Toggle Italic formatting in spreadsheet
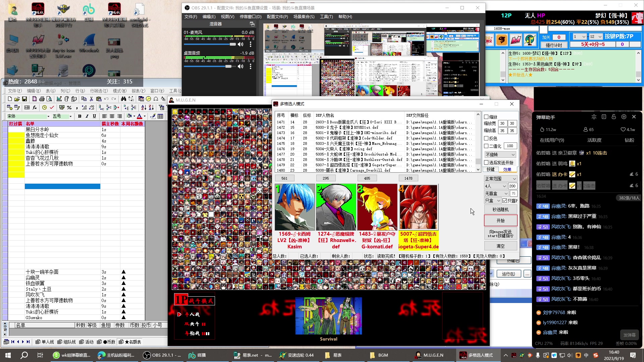 (87, 116)
